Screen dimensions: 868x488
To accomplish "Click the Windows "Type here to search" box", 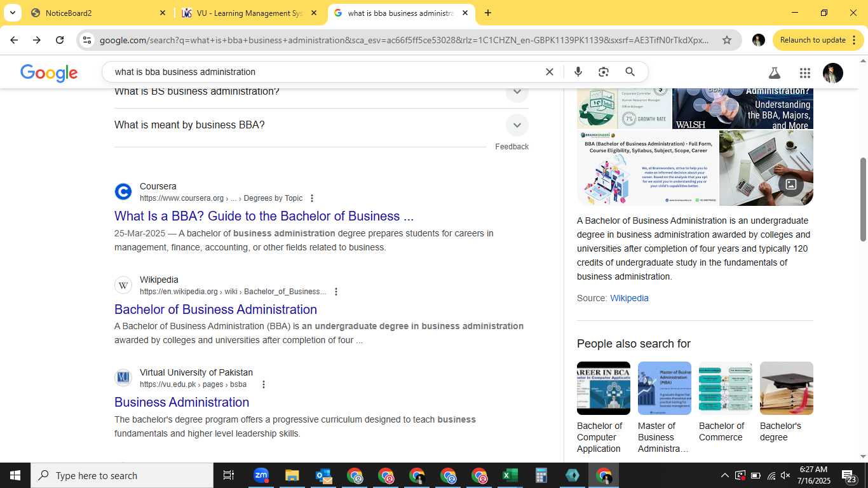I will click(122, 475).
